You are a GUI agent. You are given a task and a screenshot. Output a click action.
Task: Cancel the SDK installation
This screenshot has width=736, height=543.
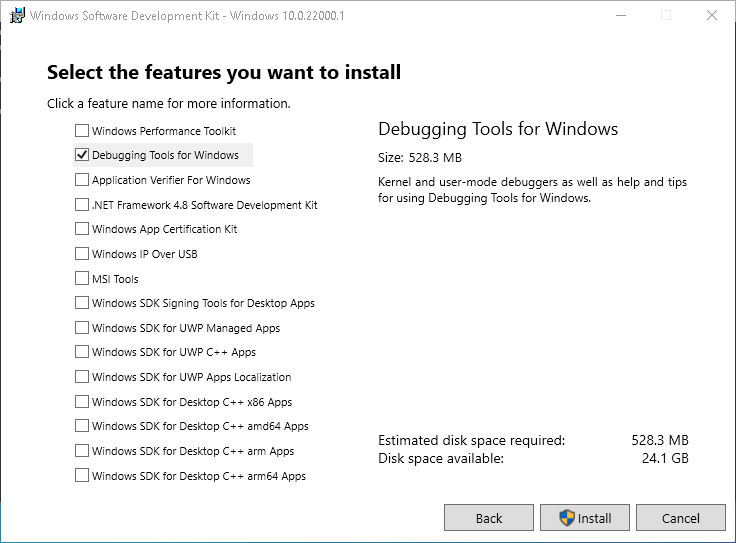tap(680, 518)
